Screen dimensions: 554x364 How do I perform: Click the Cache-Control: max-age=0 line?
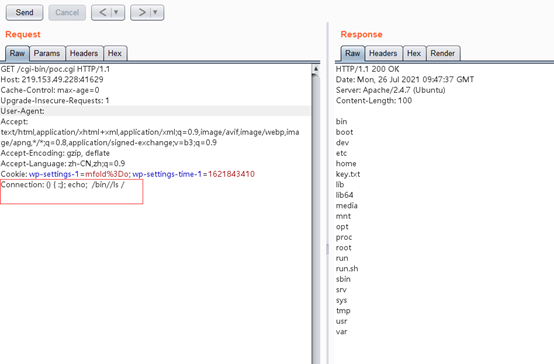pos(50,90)
